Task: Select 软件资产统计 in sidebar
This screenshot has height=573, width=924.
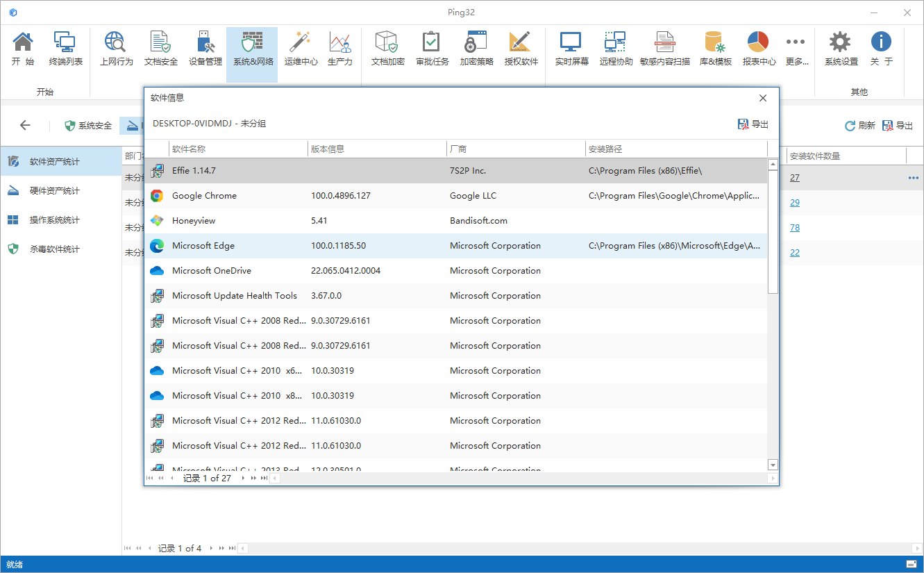Action: click(61, 162)
